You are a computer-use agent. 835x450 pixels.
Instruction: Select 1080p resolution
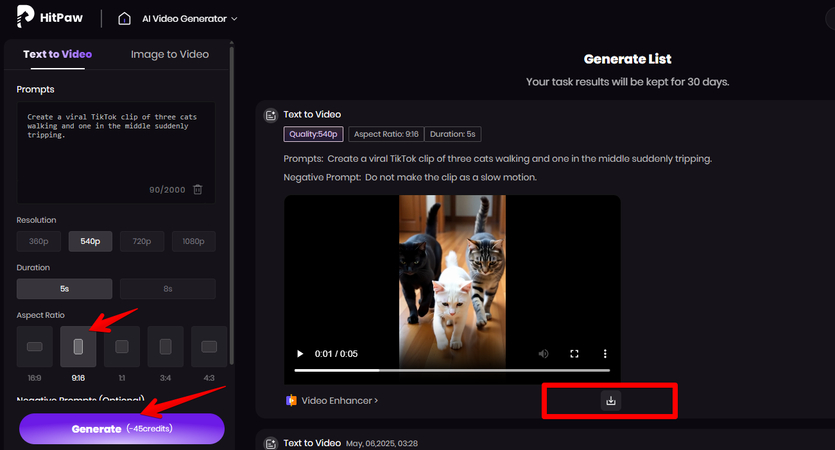[x=193, y=241]
